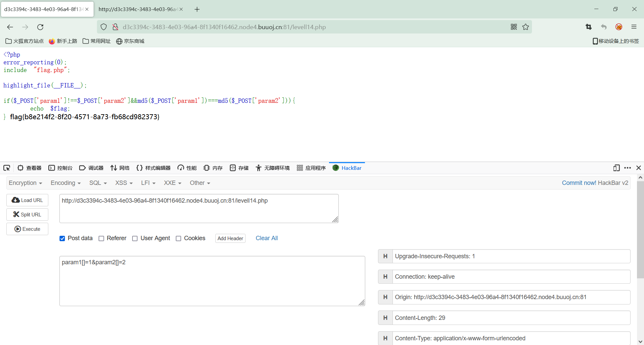
Task: Open the Firefox application menu
Action: tap(634, 27)
